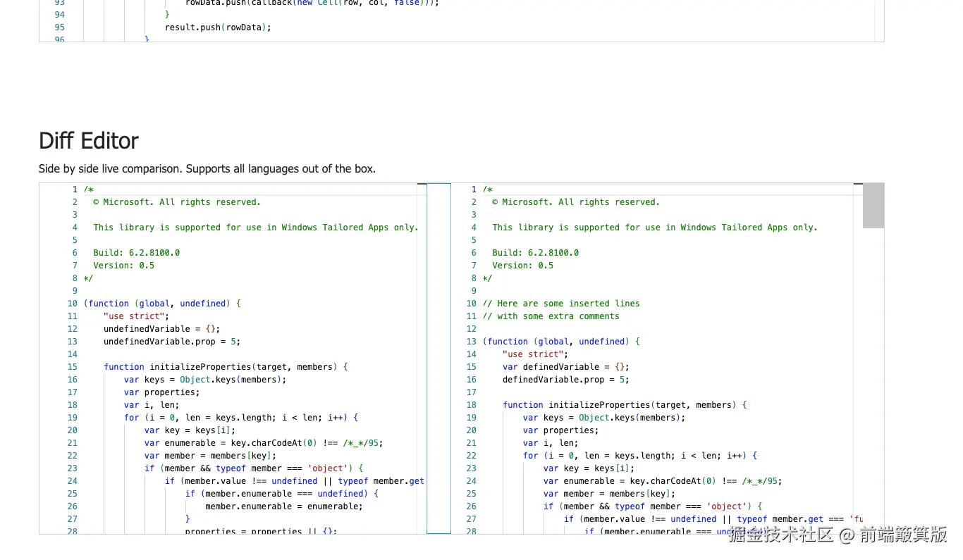Click left pane 'member.enumerable = enumerable;' line
Image resolution: width=963 pixels, height=560 pixels.
click(284, 506)
